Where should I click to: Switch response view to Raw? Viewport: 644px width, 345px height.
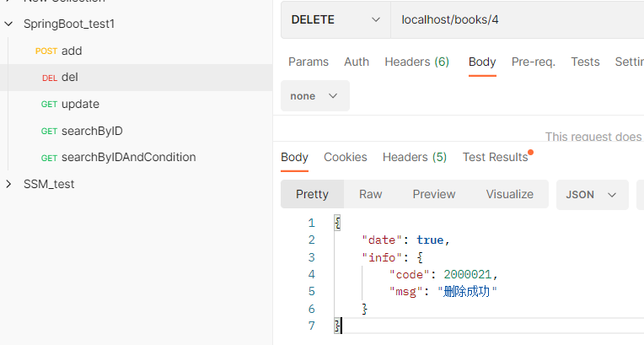(x=371, y=194)
